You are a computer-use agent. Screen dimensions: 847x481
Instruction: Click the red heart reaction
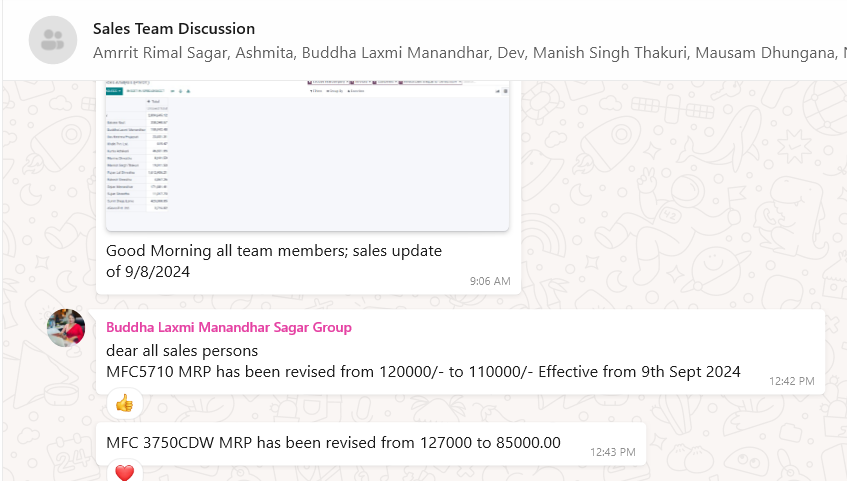click(124, 471)
